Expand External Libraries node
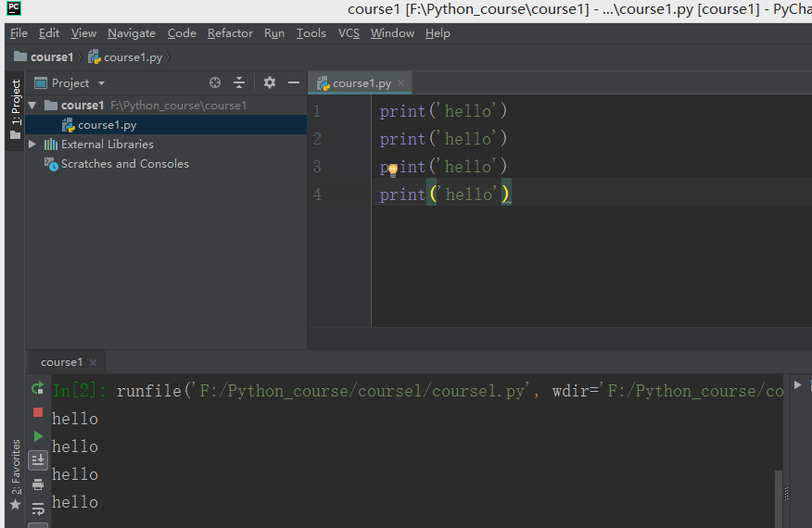This screenshot has height=528, width=812. pos(32,144)
